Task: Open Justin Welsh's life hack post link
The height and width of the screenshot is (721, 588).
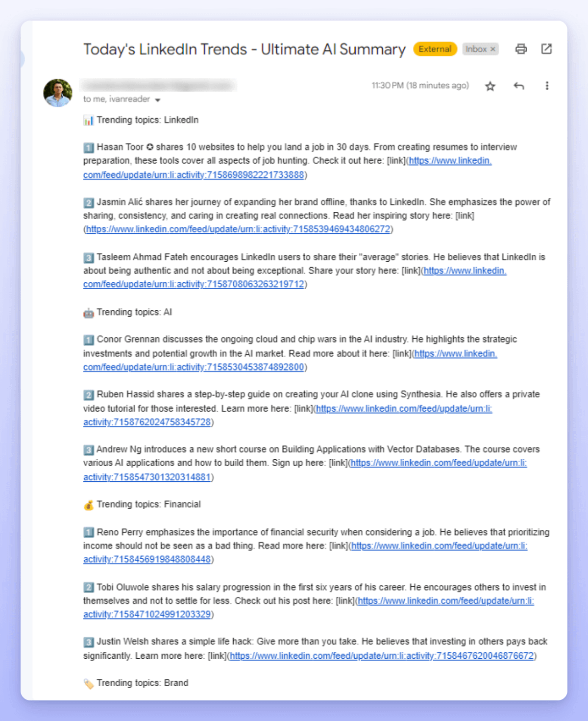Action: pos(381,656)
